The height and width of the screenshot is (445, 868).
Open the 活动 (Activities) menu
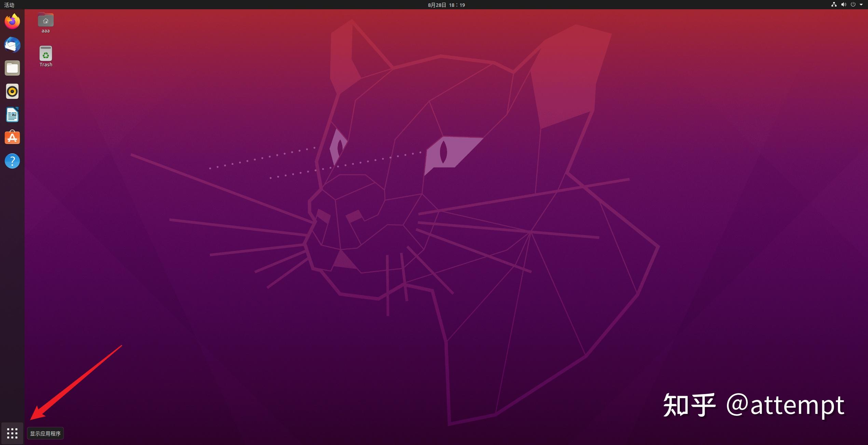pyautogui.click(x=9, y=5)
